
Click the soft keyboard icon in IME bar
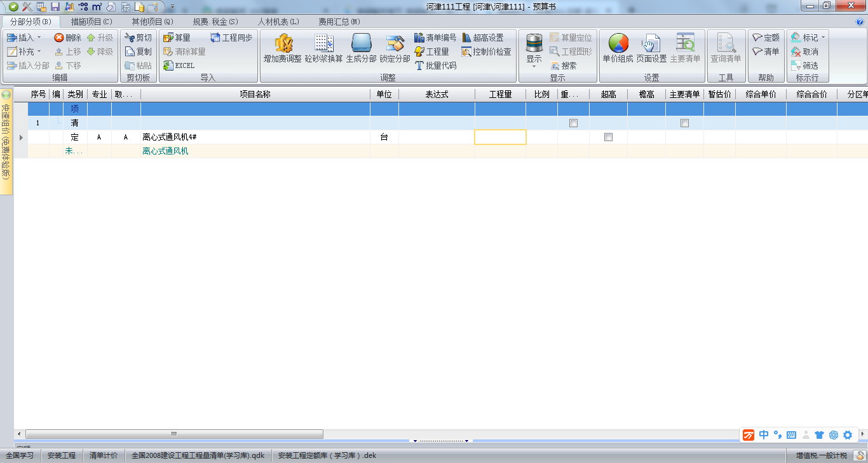click(792, 435)
